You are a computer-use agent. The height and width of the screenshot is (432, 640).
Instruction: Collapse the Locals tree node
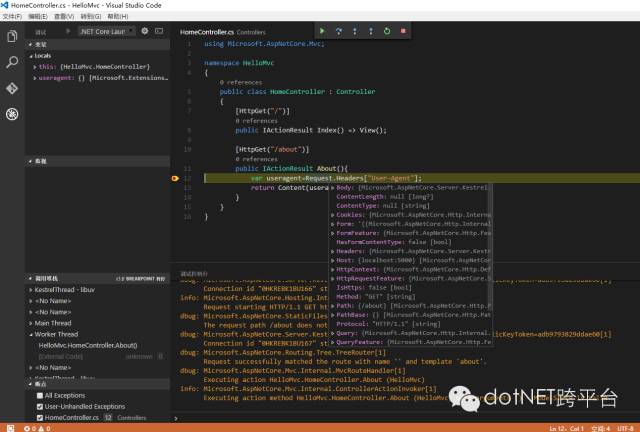(x=31, y=56)
